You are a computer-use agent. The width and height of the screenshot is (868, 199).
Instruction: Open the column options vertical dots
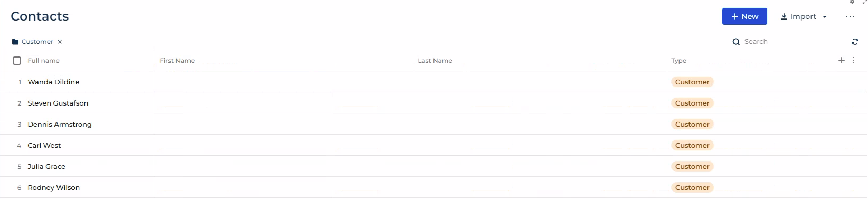[854, 60]
